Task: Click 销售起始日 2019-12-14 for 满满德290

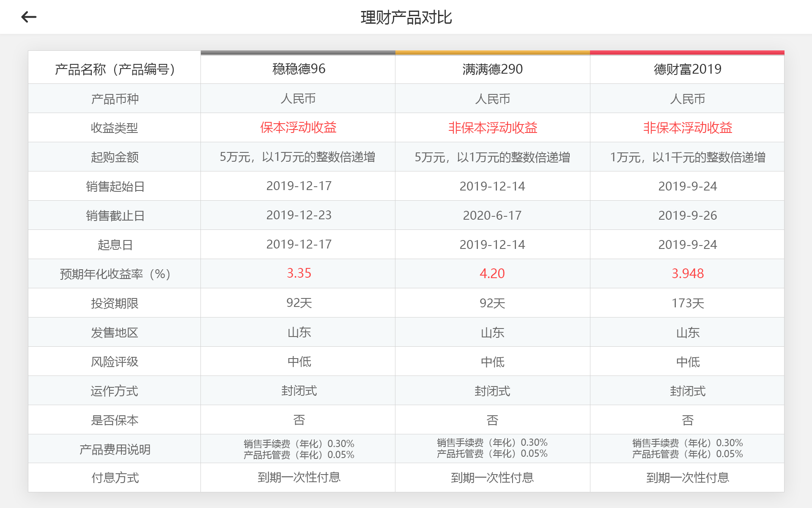Action: click(492, 186)
